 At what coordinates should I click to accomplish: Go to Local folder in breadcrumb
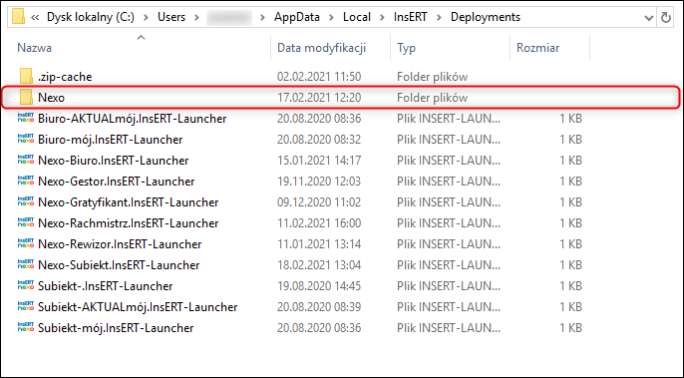(x=357, y=17)
